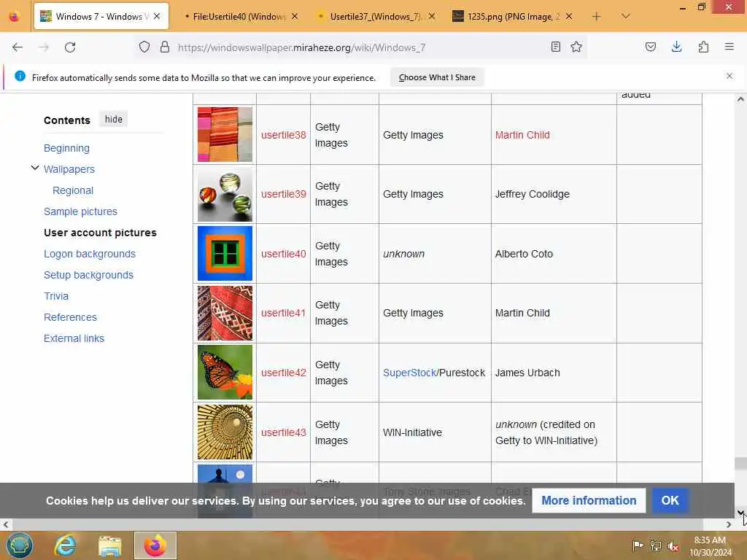Open the usertile43 golden spiral thumbnail
Screen dimensions: 747x560
click(225, 432)
